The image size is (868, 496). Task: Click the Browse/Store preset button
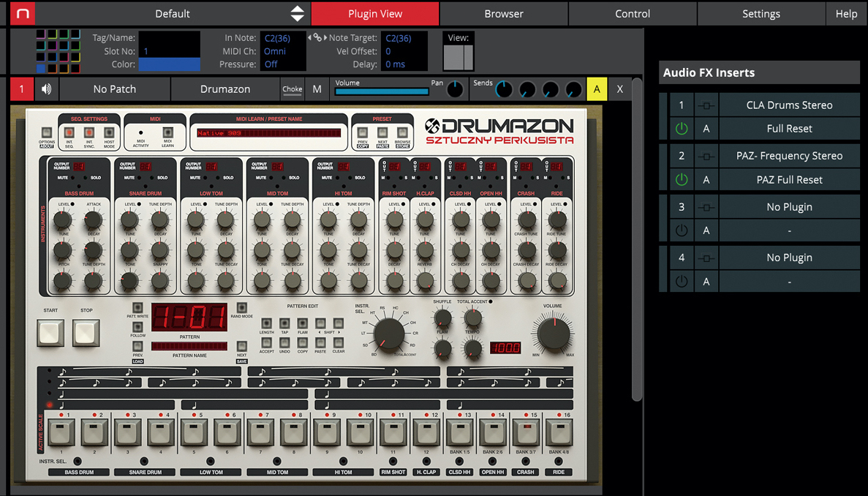402,133
